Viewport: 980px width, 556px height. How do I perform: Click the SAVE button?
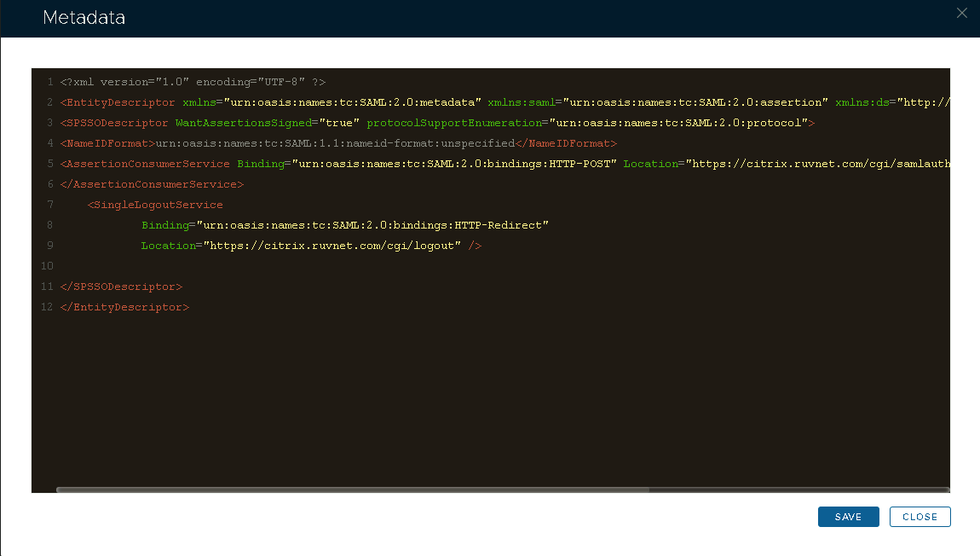pyautogui.click(x=848, y=517)
